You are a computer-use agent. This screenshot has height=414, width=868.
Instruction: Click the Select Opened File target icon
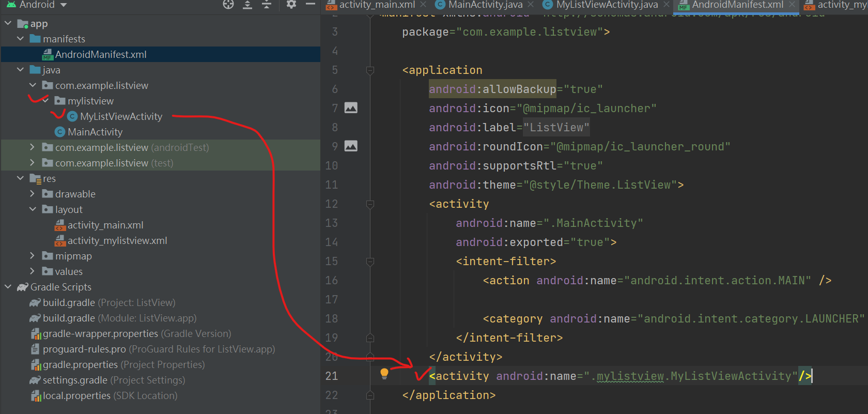point(228,5)
